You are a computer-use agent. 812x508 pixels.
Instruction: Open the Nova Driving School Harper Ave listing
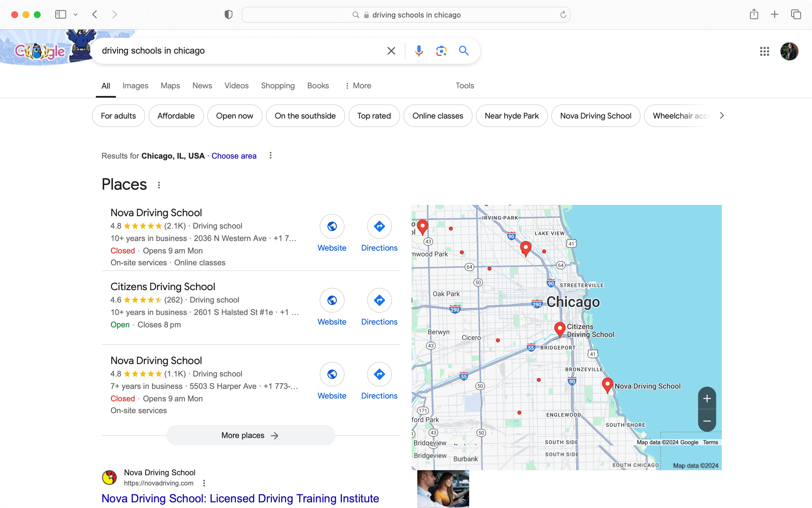[156, 360]
